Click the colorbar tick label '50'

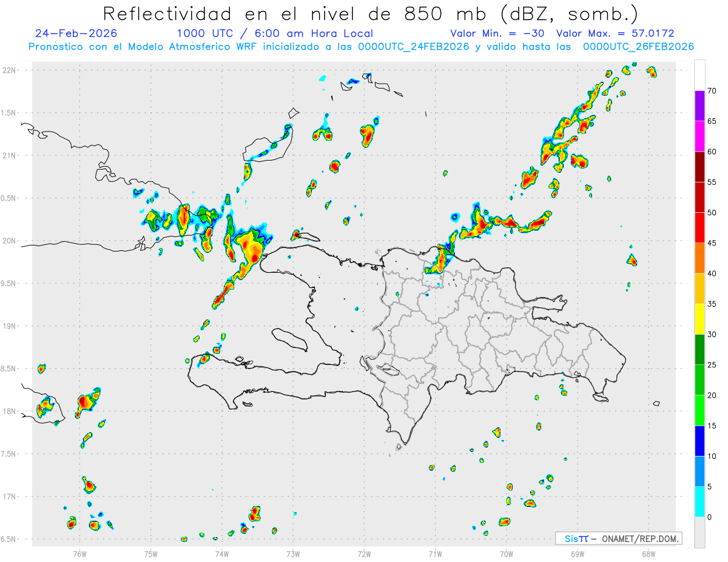coord(712,213)
